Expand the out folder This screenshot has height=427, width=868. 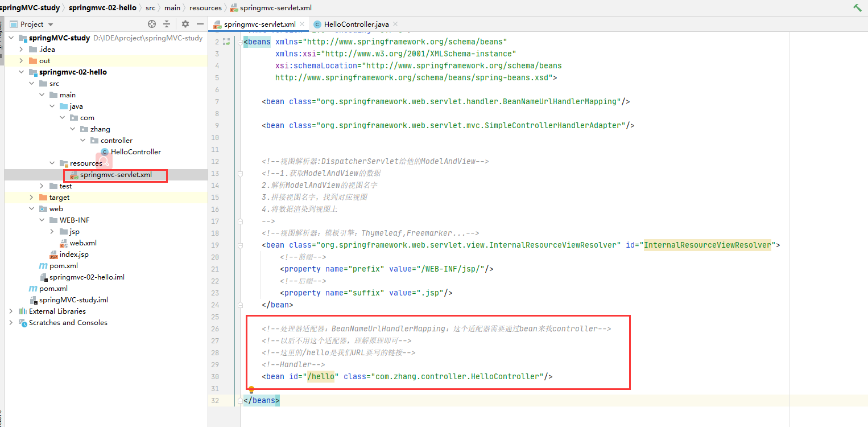click(21, 61)
